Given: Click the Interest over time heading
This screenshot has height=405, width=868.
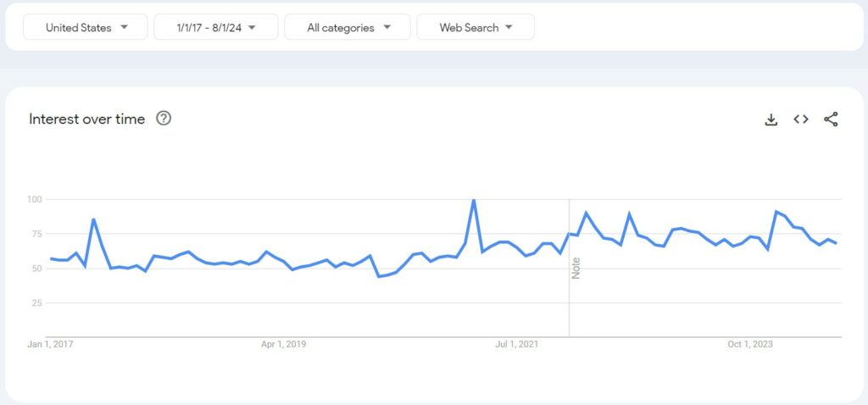Looking at the screenshot, I should pos(87,119).
